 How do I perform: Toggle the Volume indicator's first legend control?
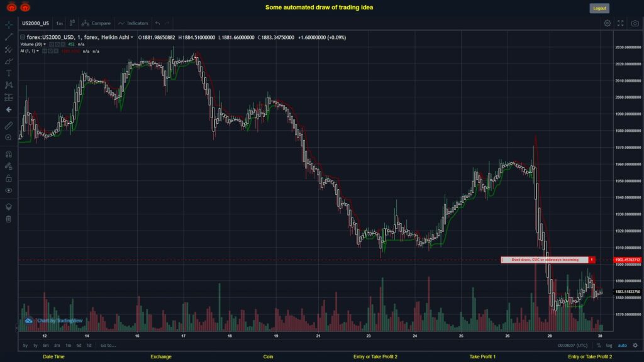tap(52, 45)
